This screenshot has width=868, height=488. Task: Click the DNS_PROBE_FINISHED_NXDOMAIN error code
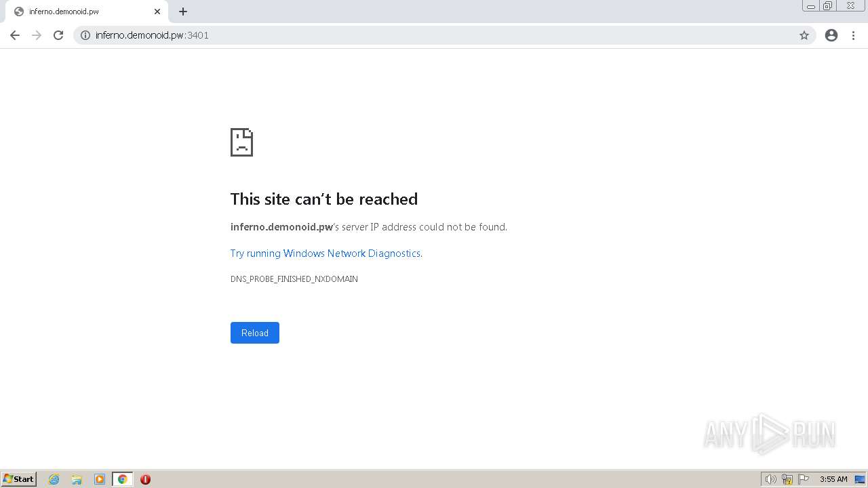[294, 279]
